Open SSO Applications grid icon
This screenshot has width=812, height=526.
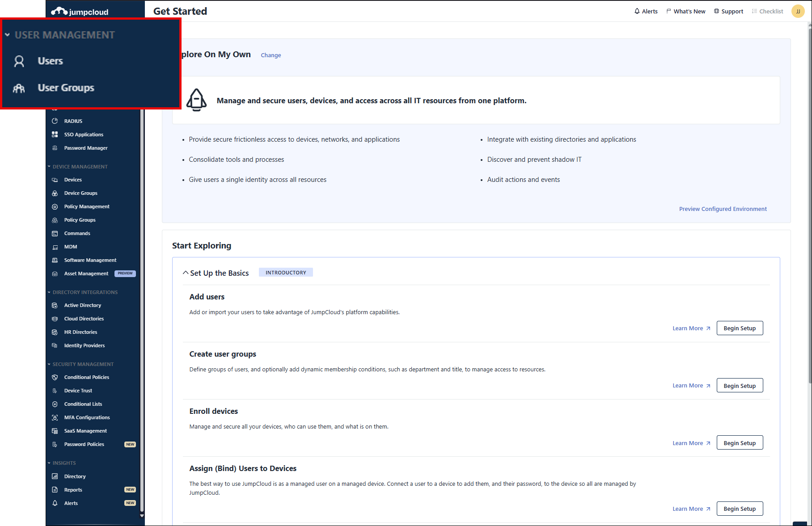pyautogui.click(x=55, y=135)
